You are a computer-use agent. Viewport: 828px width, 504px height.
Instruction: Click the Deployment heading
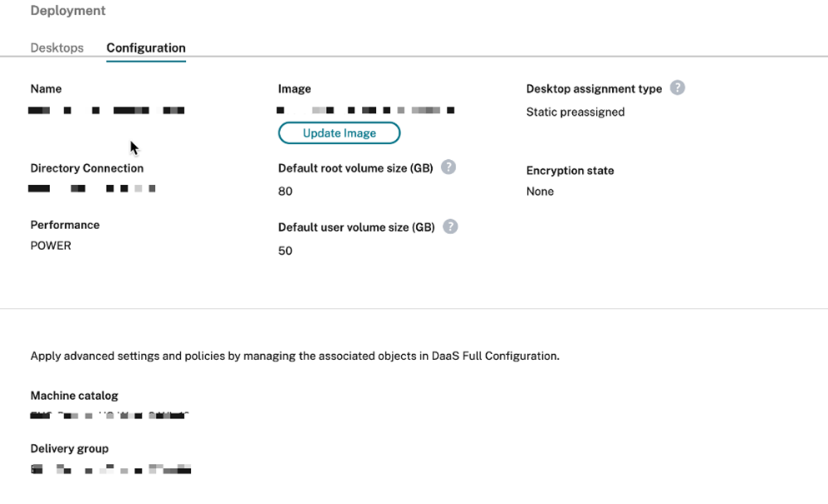pos(68,10)
